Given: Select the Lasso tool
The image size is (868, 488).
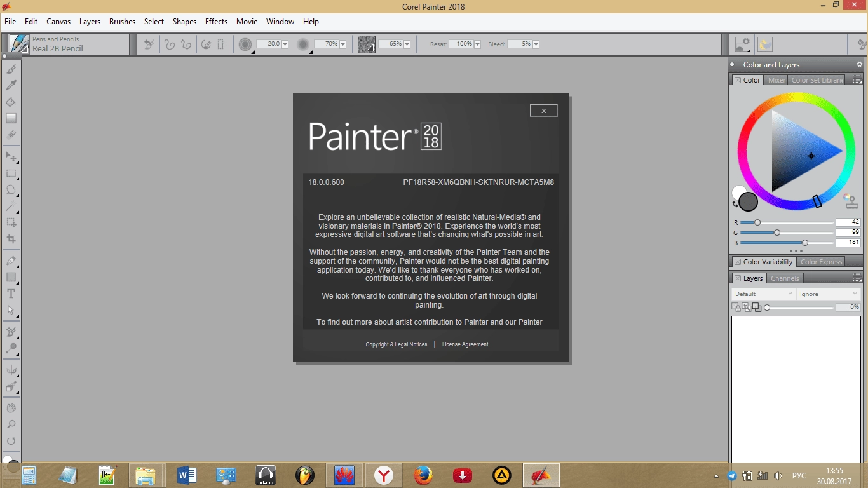Looking at the screenshot, I should (x=11, y=189).
